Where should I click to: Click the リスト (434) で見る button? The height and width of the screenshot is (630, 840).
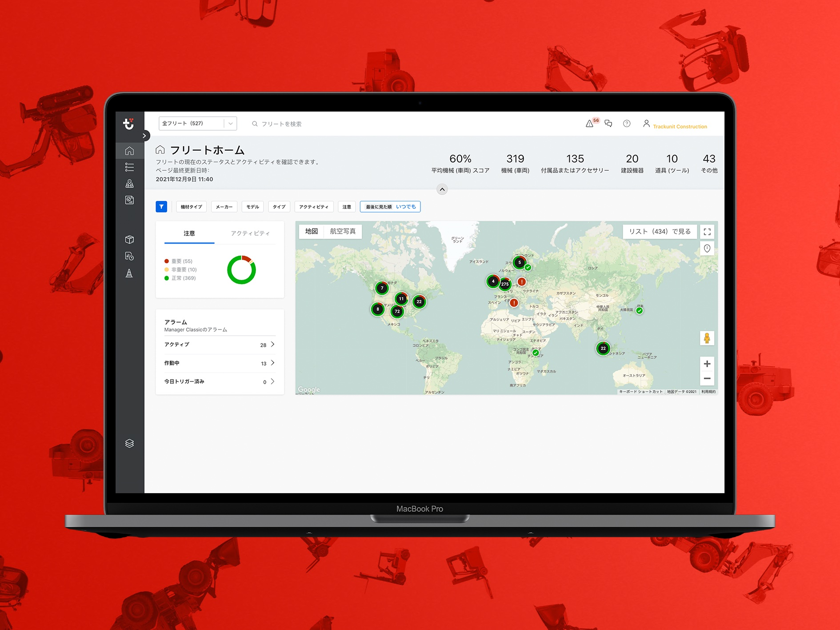(660, 232)
